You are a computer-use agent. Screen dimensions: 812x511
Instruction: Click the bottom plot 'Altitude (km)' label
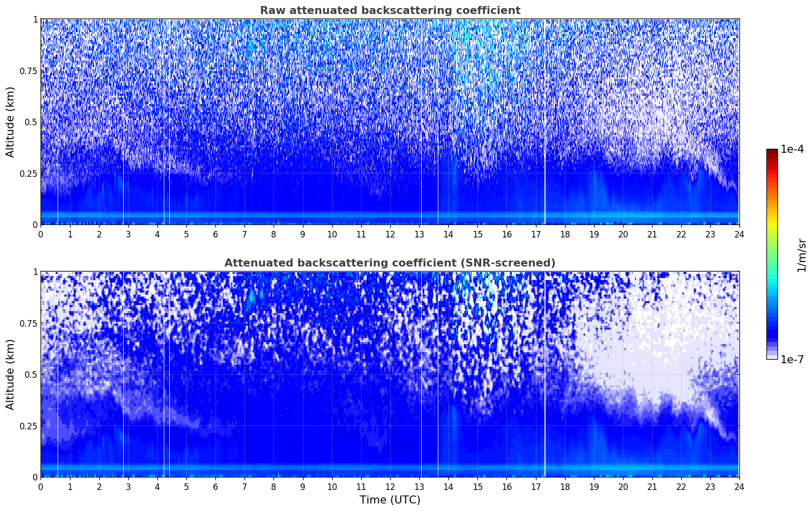tap(11, 374)
